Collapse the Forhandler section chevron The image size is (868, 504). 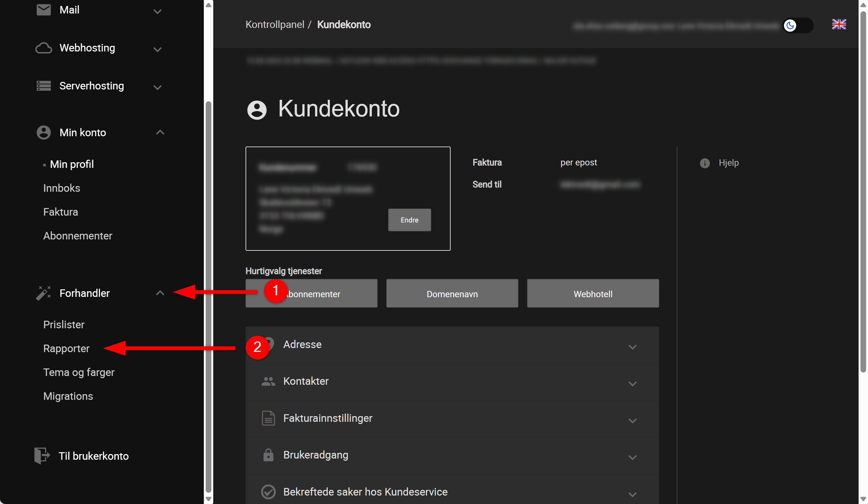[160, 293]
